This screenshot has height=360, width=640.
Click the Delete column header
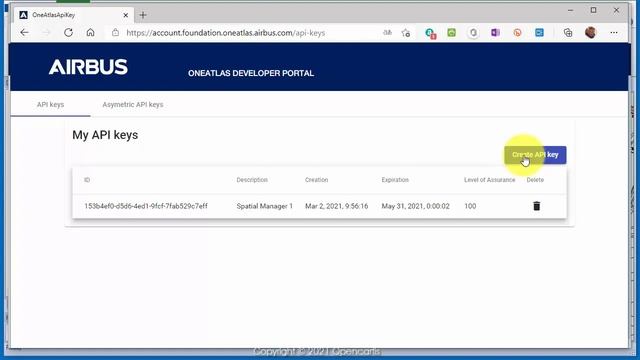(x=535, y=180)
